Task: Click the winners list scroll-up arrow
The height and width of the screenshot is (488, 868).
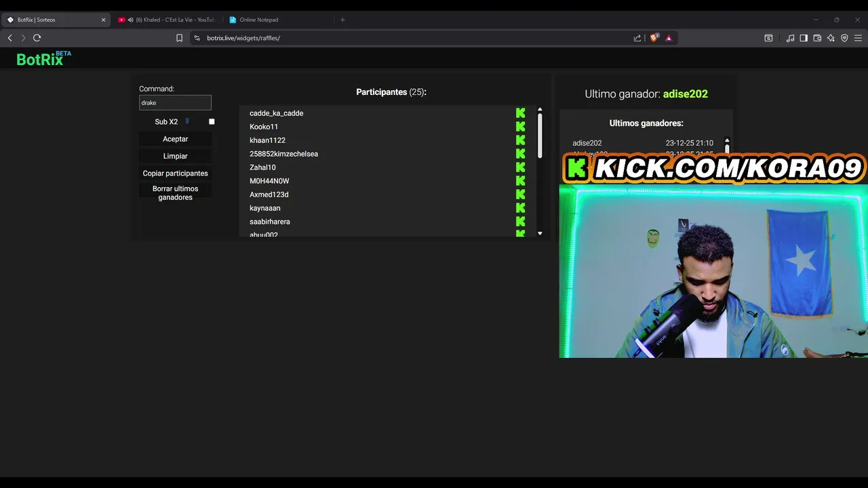Action: pyautogui.click(x=727, y=141)
